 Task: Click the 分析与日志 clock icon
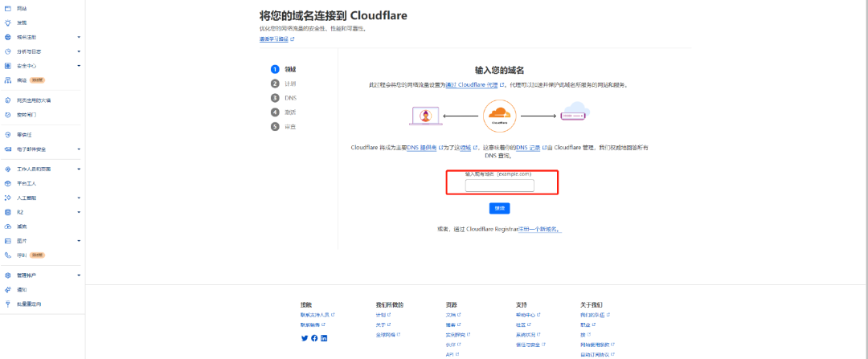(x=8, y=51)
